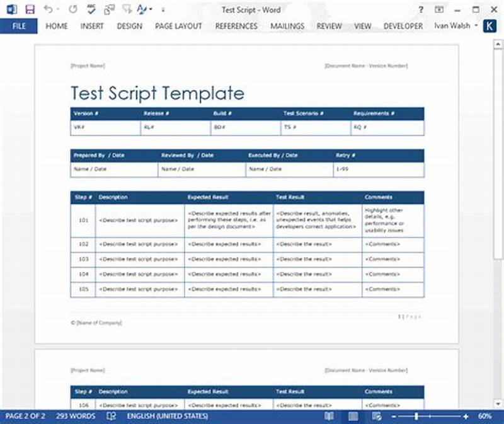Zoom in using the plus icon
The width and height of the screenshot is (504, 424).
click(465, 416)
